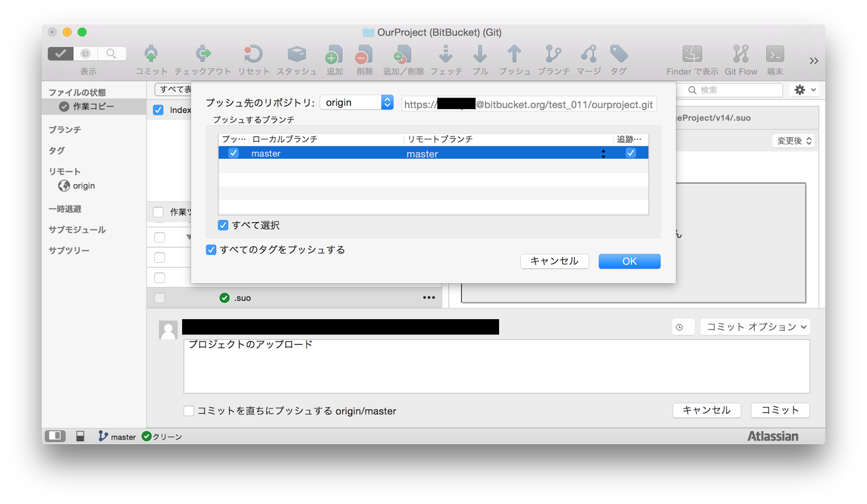The height and width of the screenshot is (504, 867).
Task: Open the Stash (スタッシュ) toolbar icon
Action: [x=296, y=54]
